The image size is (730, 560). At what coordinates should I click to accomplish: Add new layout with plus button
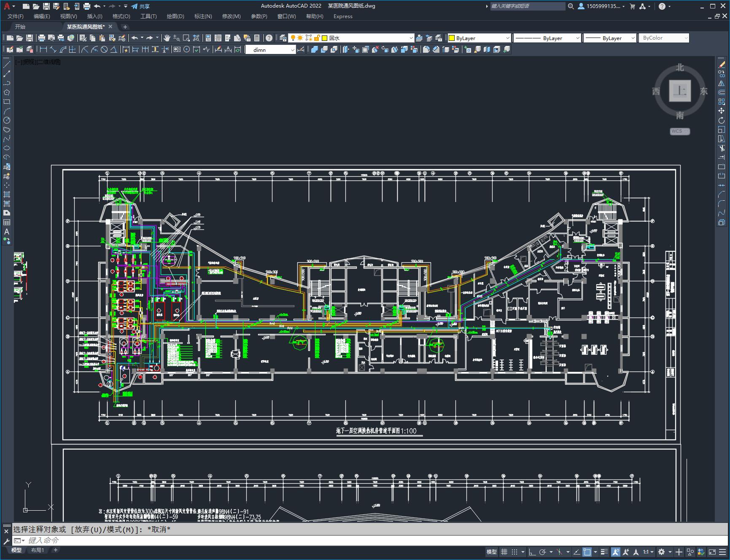pos(55,550)
